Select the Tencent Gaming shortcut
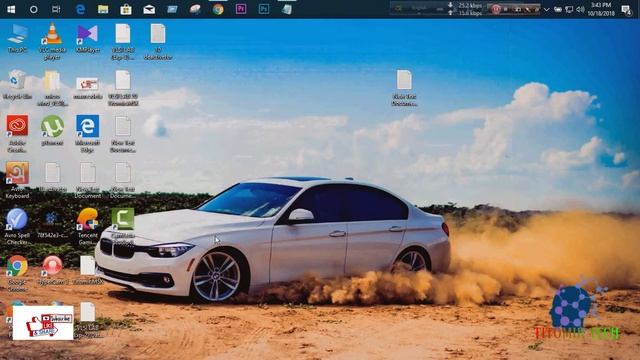The width and height of the screenshot is (640, 360). (x=87, y=227)
